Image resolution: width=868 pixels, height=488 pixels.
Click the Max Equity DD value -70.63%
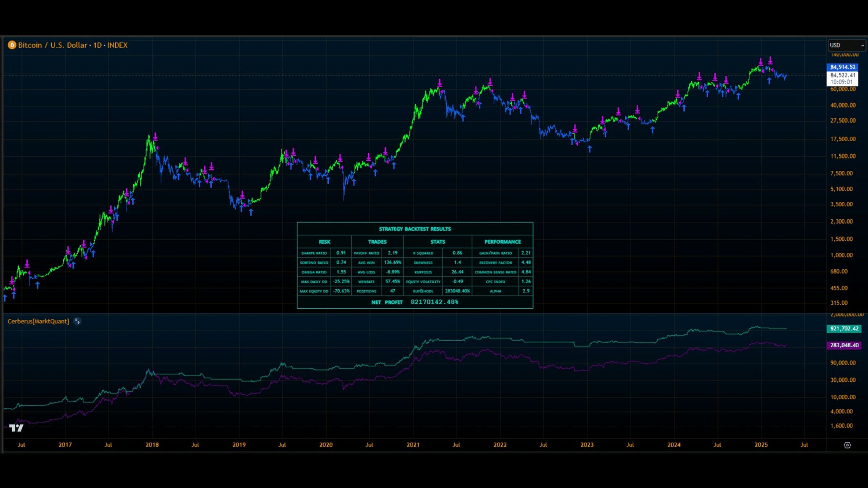pos(341,291)
